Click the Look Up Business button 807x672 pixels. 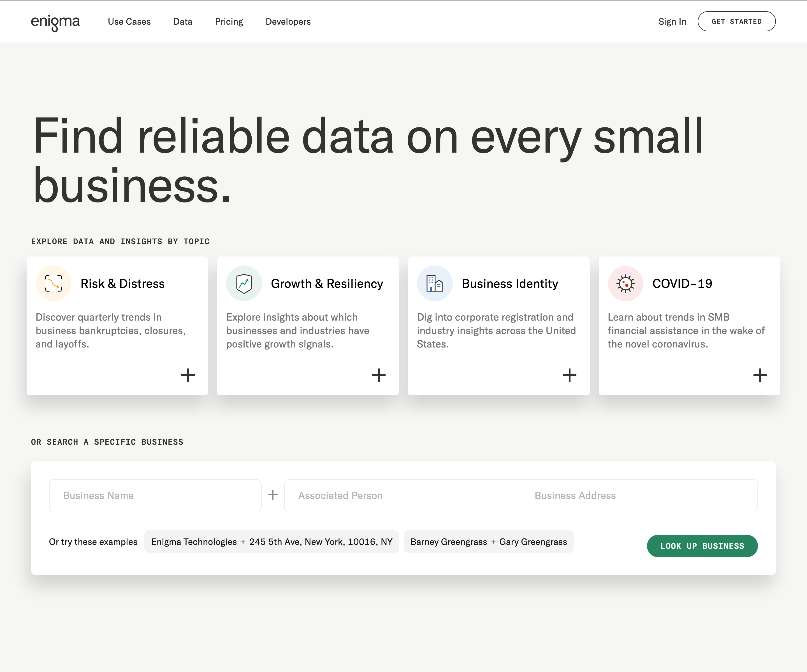coord(702,546)
